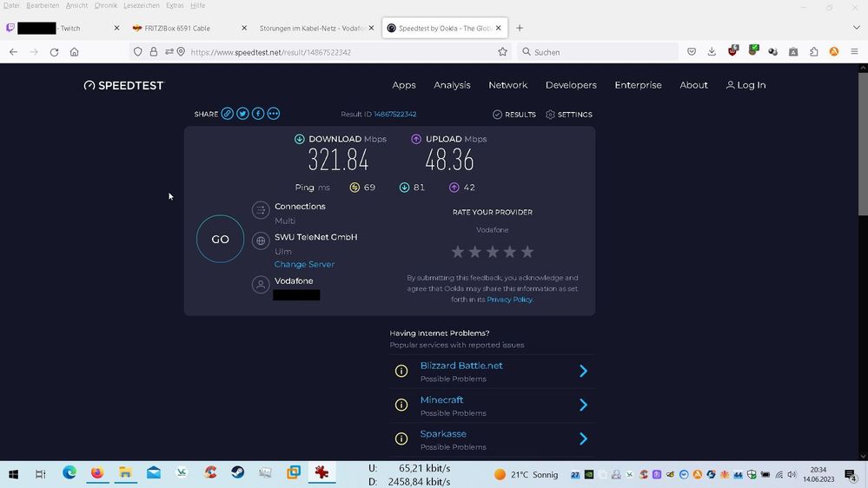The height and width of the screenshot is (488, 868).
Task: Open the Privacy Policy link
Action: click(x=509, y=300)
